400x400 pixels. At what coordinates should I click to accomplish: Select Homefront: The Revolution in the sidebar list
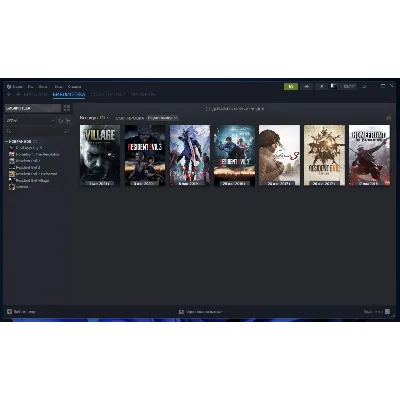pos(34,154)
